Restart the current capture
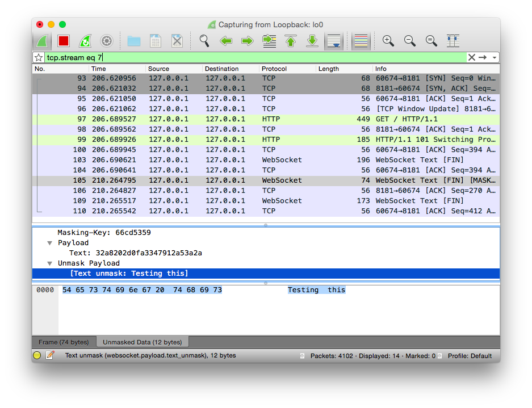The image size is (532, 408). tap(85, 41)
